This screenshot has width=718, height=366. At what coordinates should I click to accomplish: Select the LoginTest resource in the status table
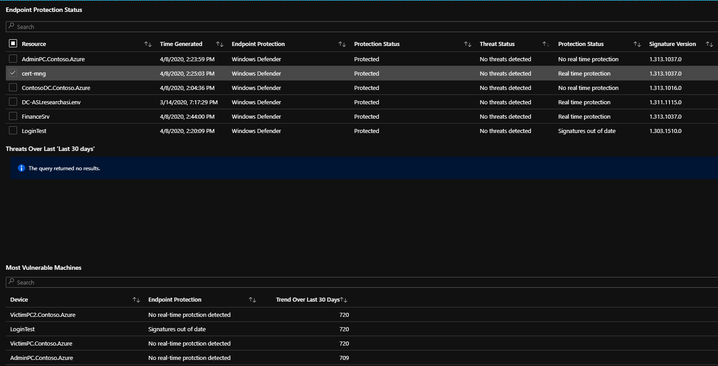pos(34,131)
